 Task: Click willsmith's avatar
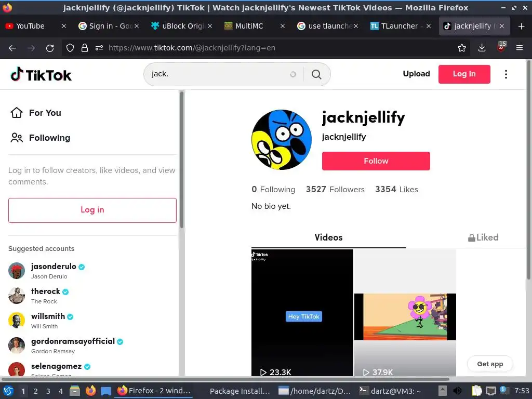click(16, 320)
